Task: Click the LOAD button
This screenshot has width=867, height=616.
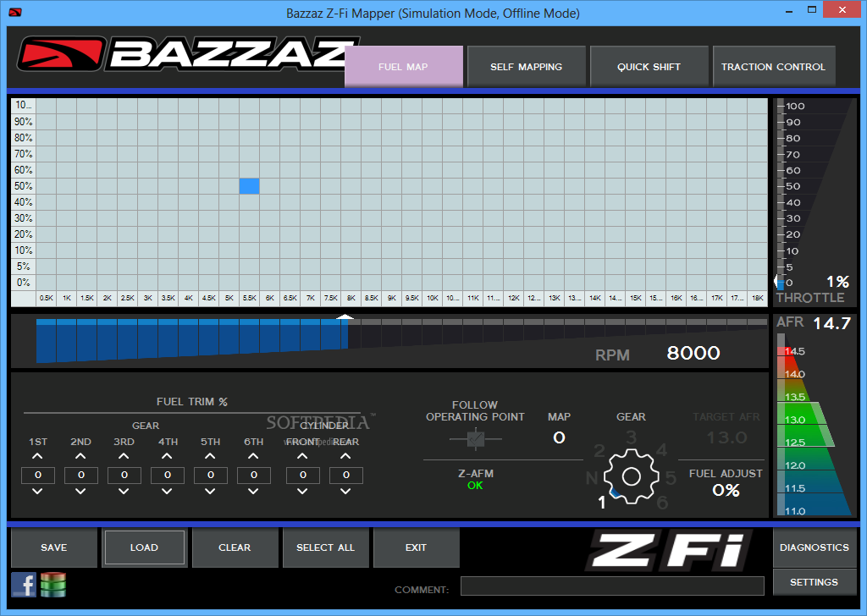Action: (144, 547)
